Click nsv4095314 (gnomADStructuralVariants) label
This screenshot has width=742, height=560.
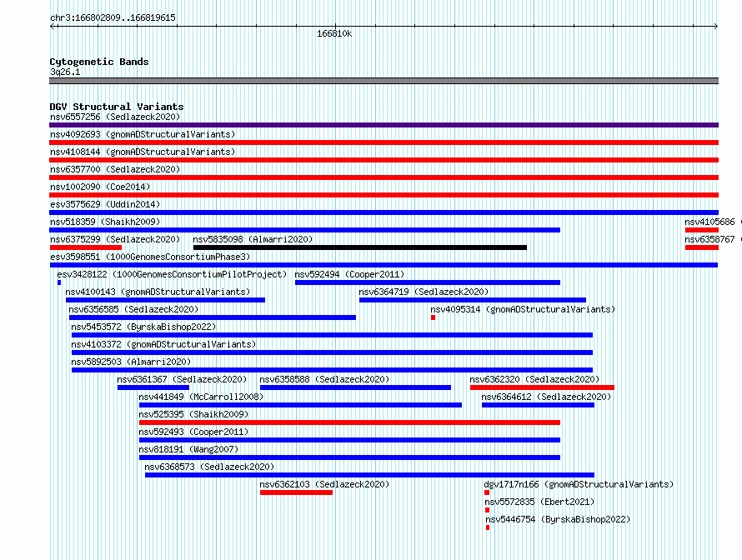(x=523, y=309)
